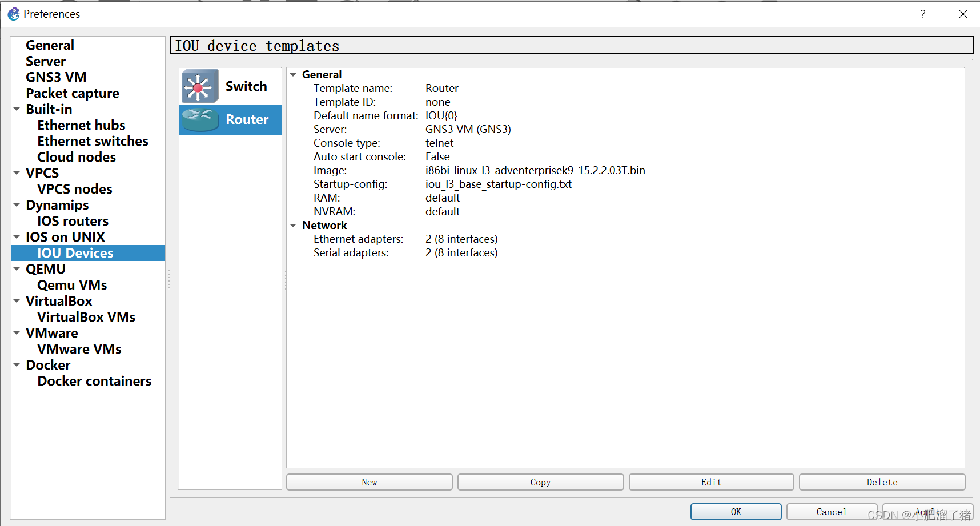980x526 pixels.
Task: Click the iou_l3_base_startup-config.txt value
Action: (499, 184)
